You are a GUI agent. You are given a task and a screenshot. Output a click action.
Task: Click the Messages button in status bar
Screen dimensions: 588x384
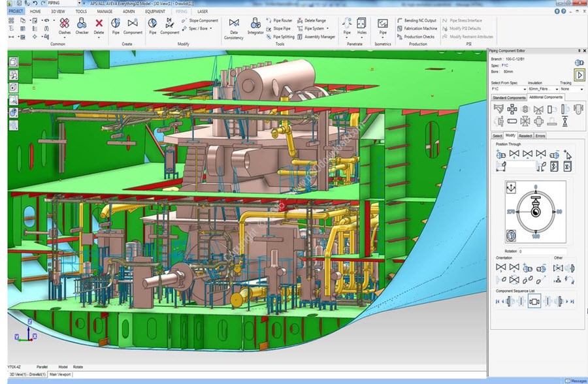pos(575,381)
